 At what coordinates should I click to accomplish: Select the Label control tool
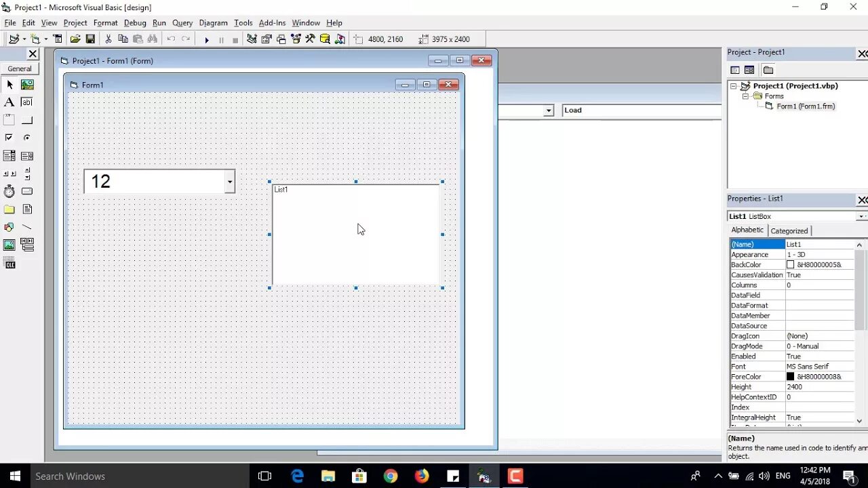[x=9, y=102]
